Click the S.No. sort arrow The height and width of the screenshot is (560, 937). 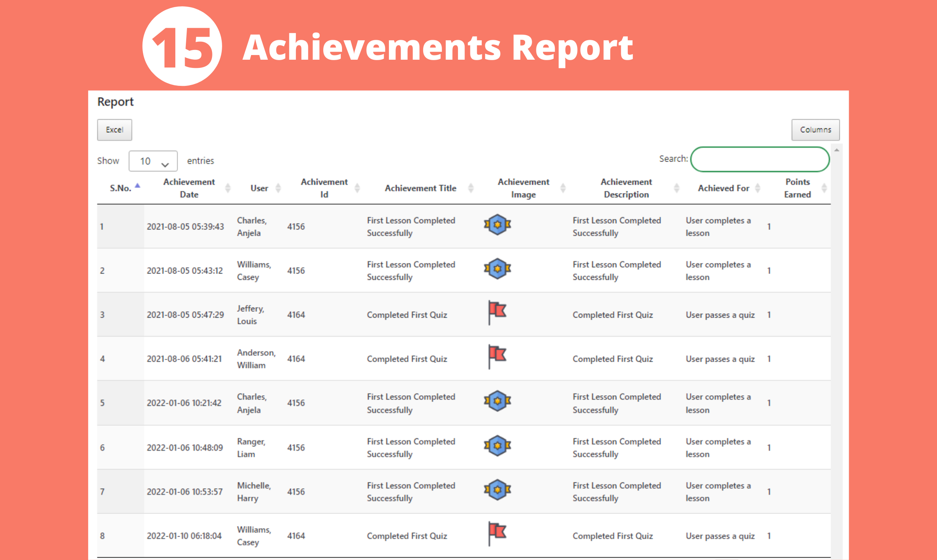[137, 186]
